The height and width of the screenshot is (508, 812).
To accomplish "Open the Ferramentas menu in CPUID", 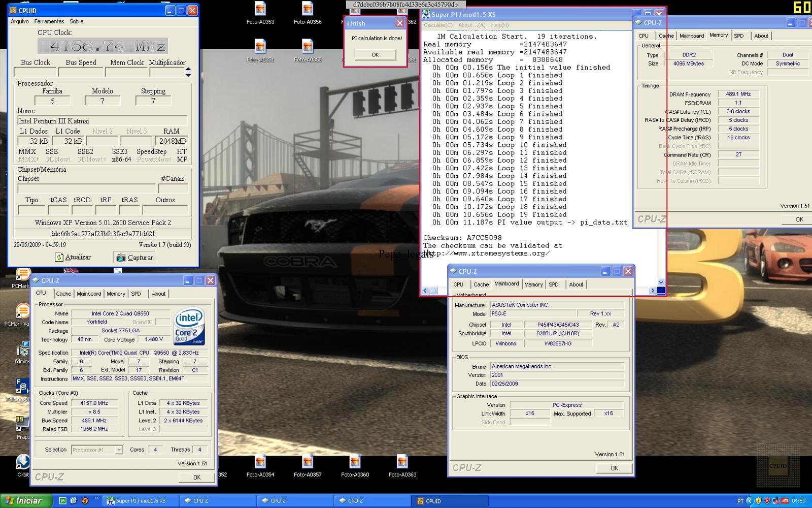I will (x=49, y=21).
